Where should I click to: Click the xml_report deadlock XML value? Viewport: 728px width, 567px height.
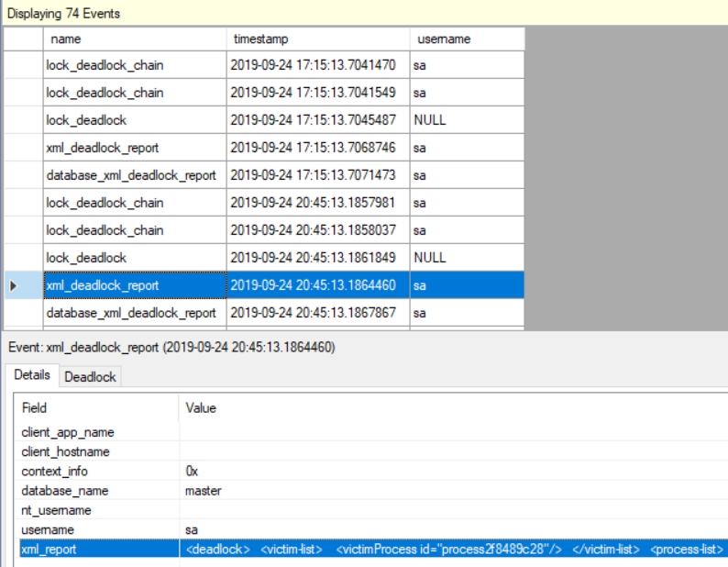click(x=454, y=549)
